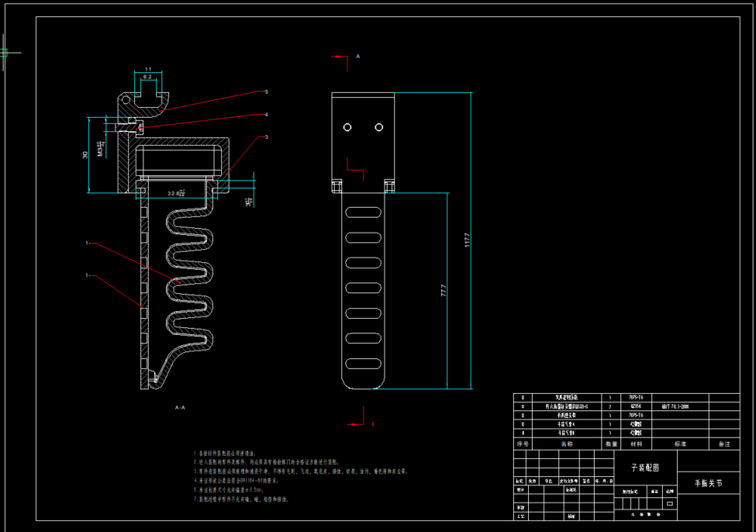Click the right mounting hole circle in front view
This screenshot has width=756, height=532.
click(x=379, y=127)
